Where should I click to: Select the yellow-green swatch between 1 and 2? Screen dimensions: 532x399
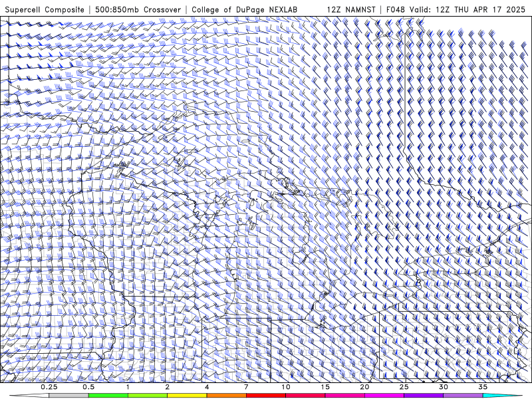(148, 396)
